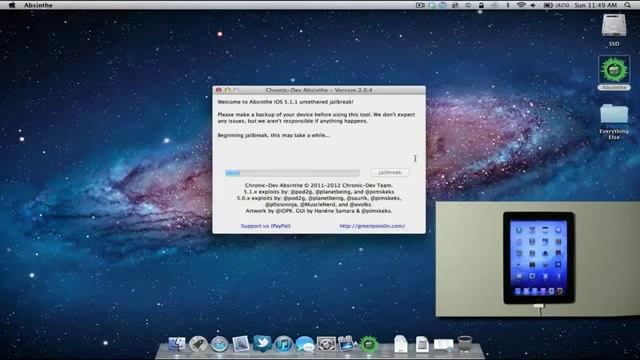Open Spotlight search magnifier
The image size is (640, 360).
pyautogui.click(x=627, y=5)
